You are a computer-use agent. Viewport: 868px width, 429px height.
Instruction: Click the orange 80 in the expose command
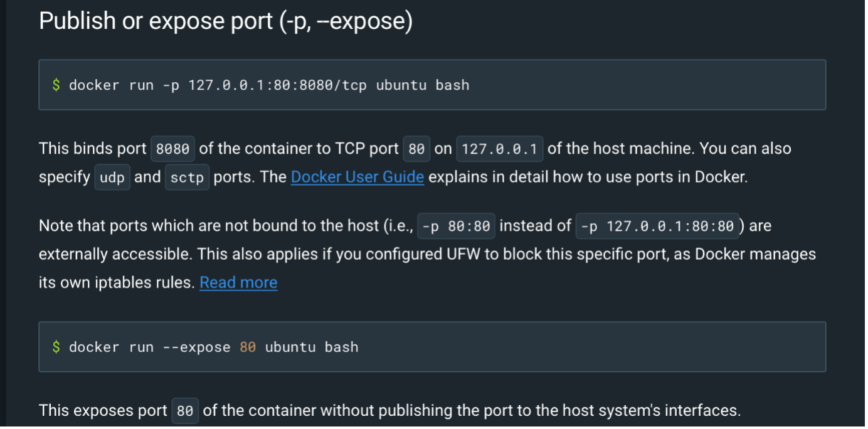[248, 347]
